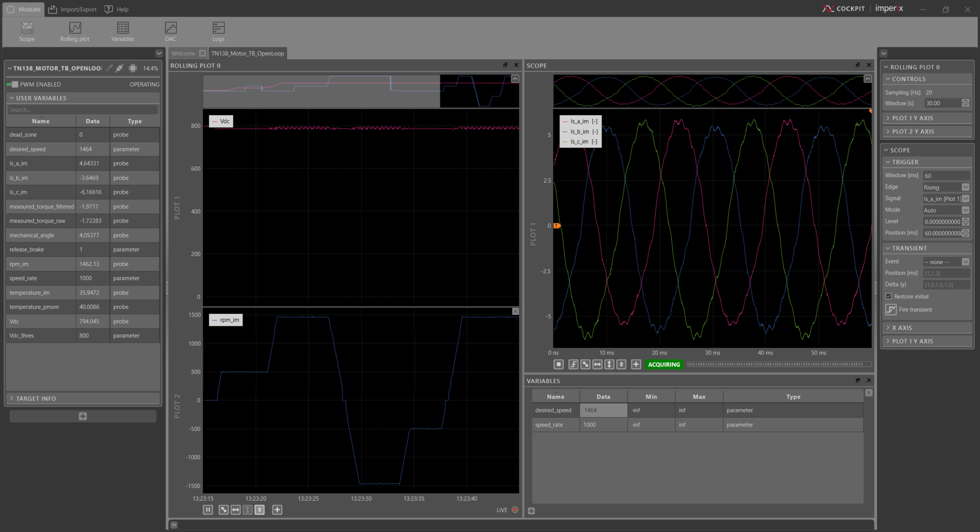Click rolling plot auto-fit diagonal arrows icon
Image resolution: width=980 pixels, height=532 pixels.
223,510
